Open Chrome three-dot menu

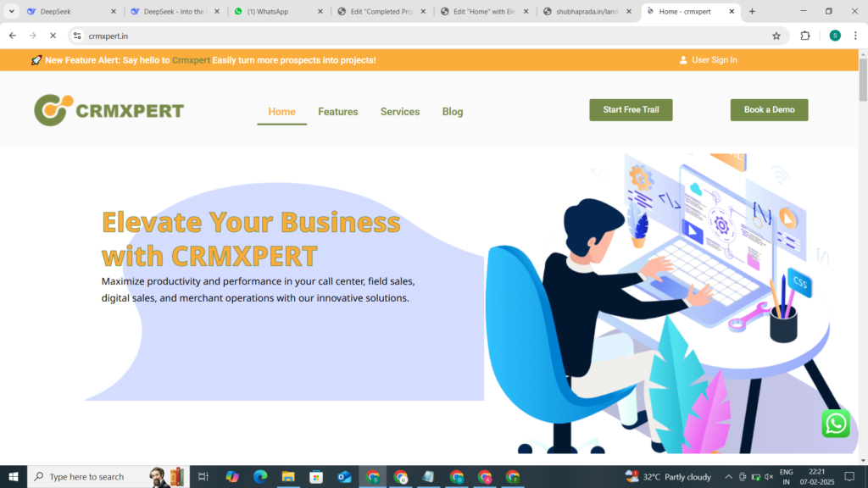[855, 36]
